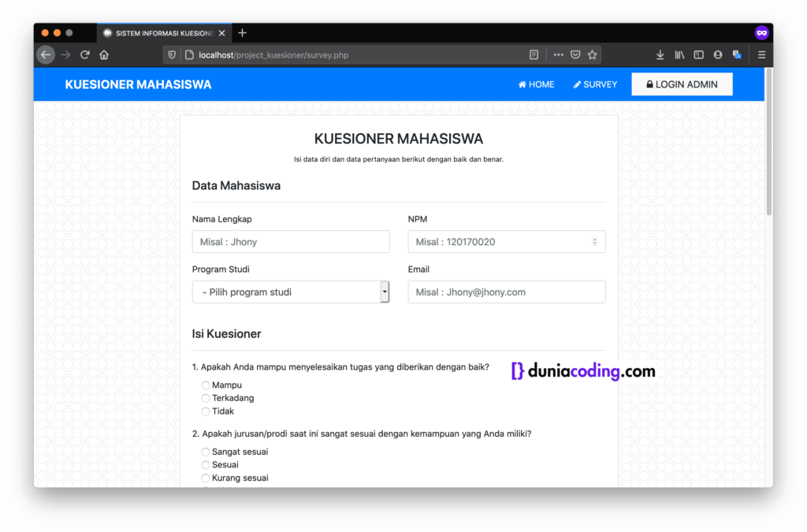Viewport: 807px width, 532px height.
Task: Click the library icon in toolbar
Action: click(x=679, y=54)
